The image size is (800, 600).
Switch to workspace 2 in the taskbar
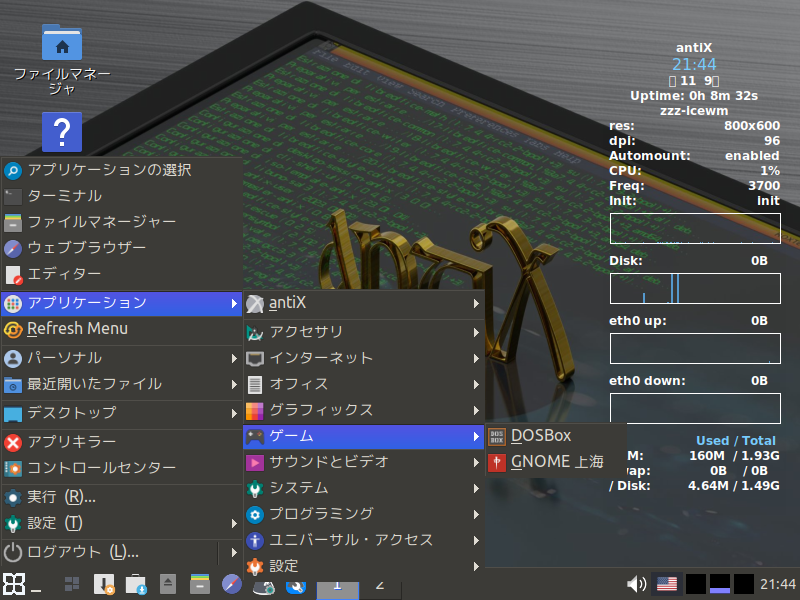[x=380, y=589]
